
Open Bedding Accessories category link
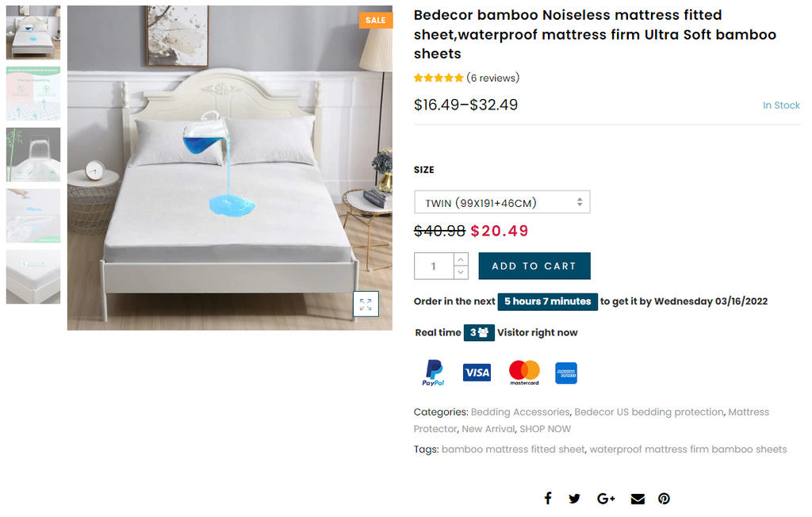pyautogui.click(x=520, y=412)
